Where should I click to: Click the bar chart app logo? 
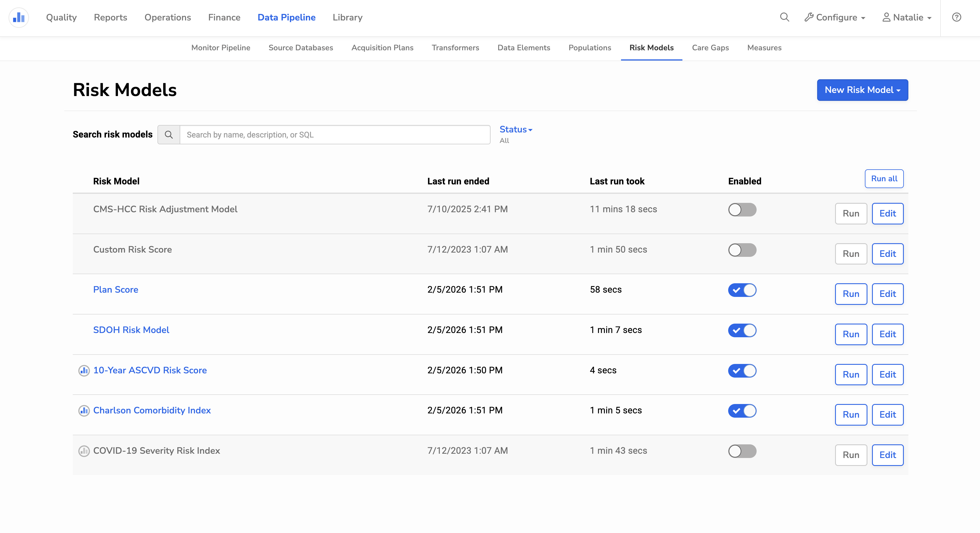click(18, 18)
